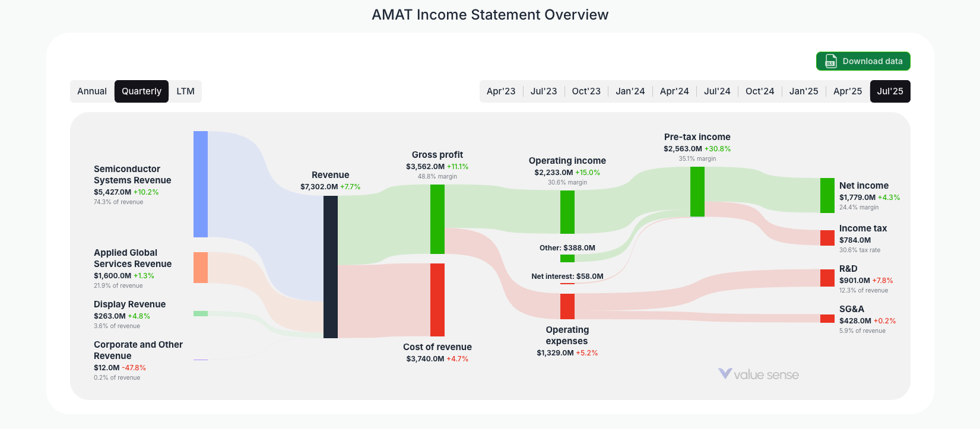Pick the Oct'24 quarter

760,91
